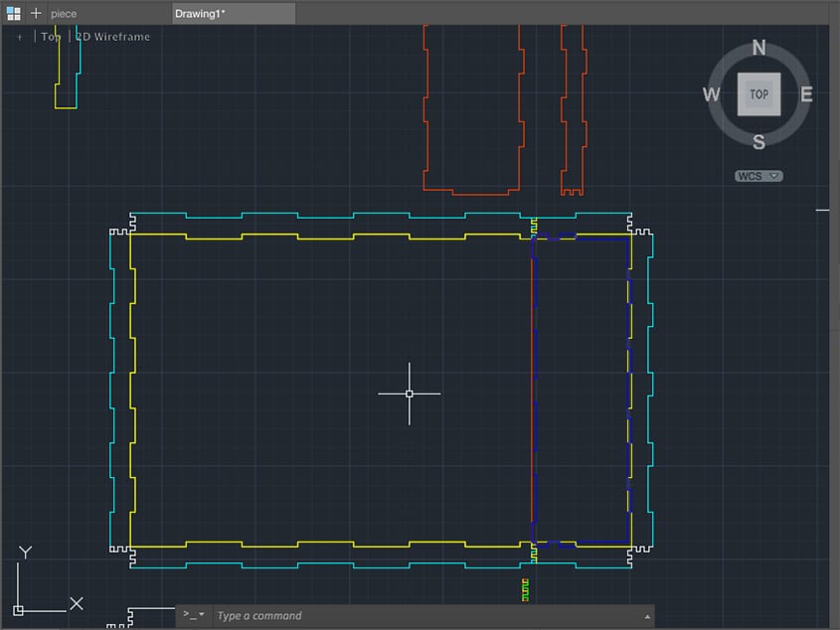Click the TOP face of the ViewCube
This screenshot has width=840, height=630.
point(758,94)
